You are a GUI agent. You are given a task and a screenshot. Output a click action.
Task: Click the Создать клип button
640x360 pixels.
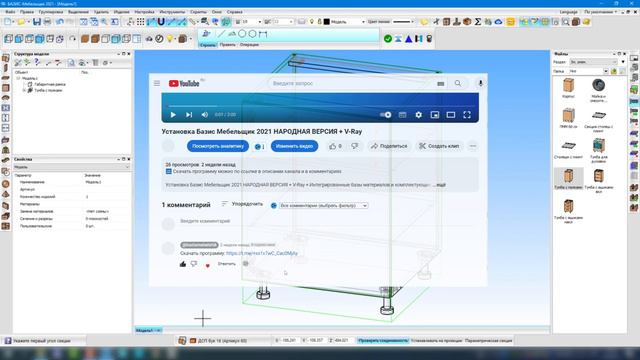[439, 146]
